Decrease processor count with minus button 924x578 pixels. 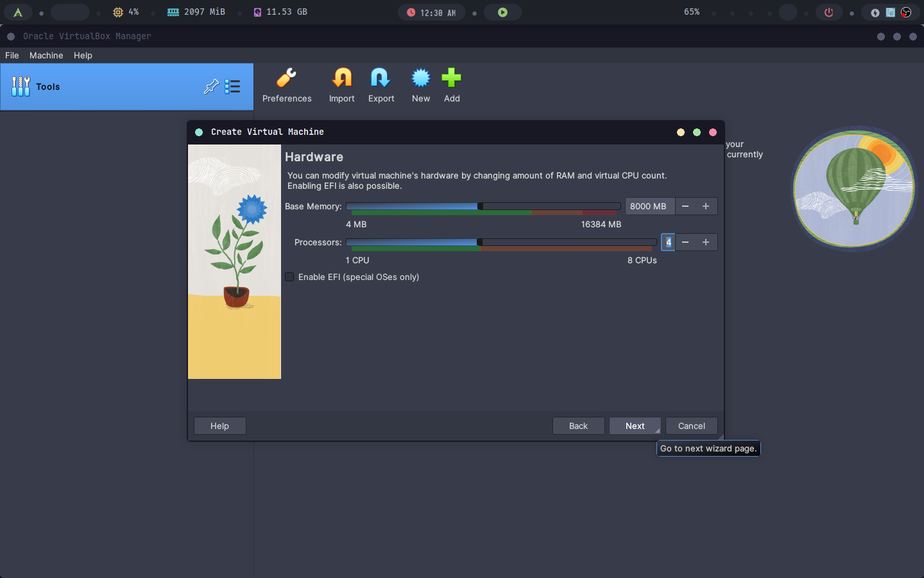pyautogui.click(x=685, y=242)
